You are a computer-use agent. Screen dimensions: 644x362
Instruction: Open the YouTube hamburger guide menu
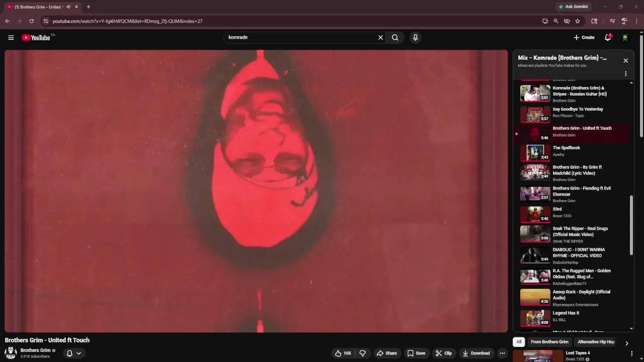11,37
